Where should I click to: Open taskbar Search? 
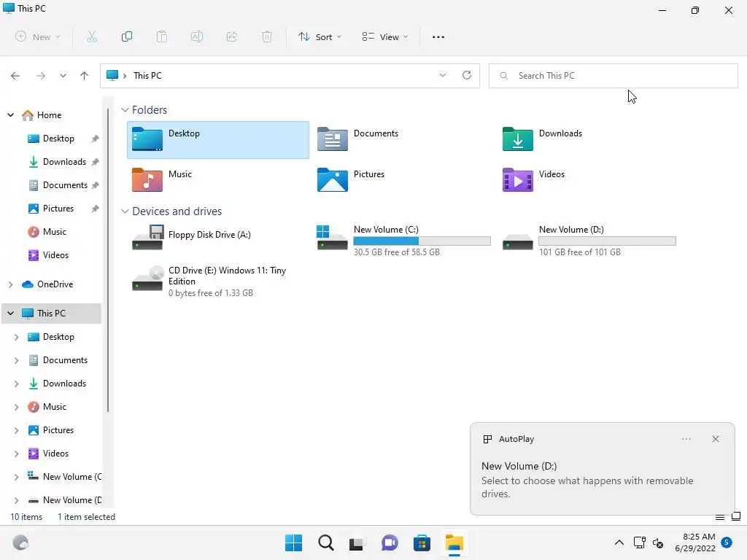click(x=326, y=542)
